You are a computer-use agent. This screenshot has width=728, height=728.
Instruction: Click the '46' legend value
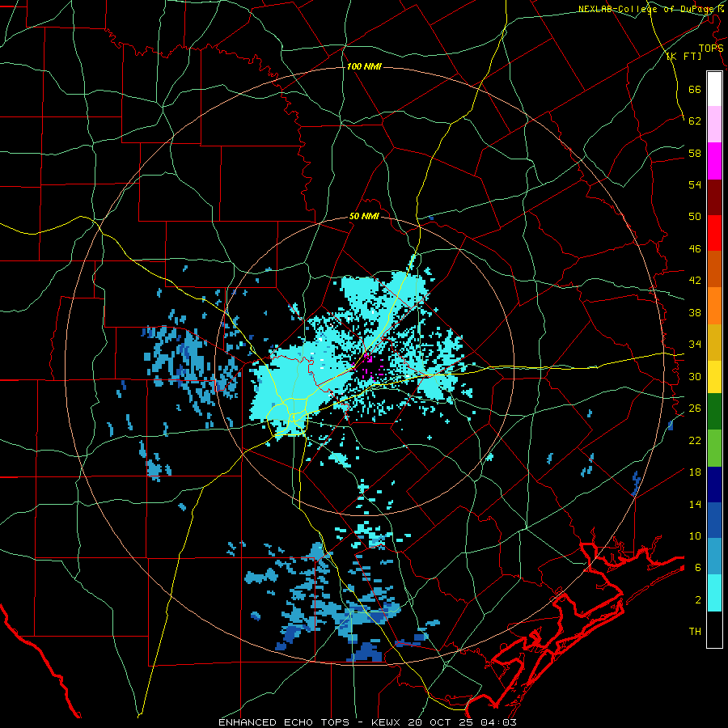tap(695, 249)
